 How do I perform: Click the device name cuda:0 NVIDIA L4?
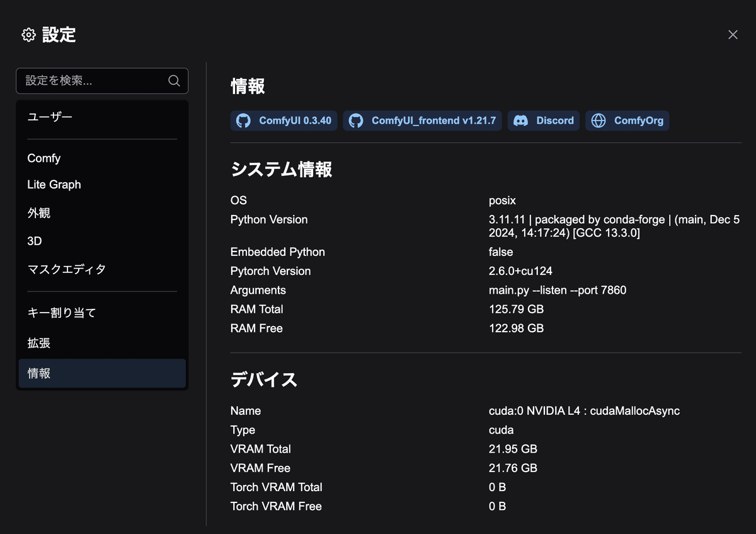point(584,410)
